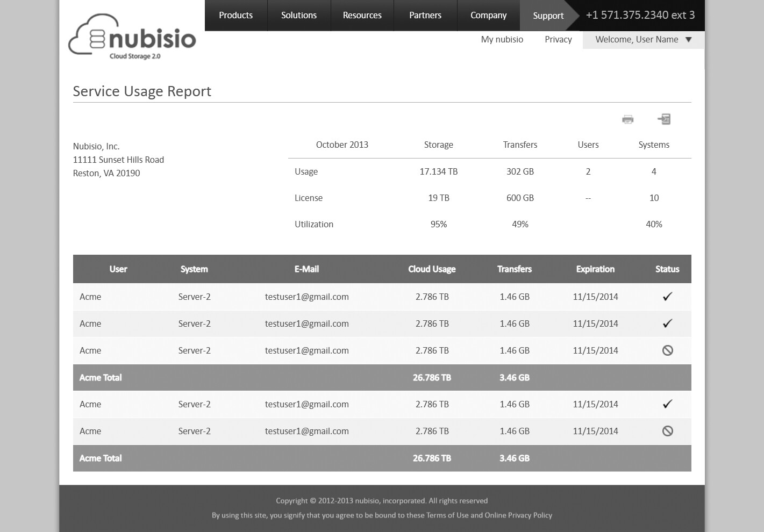The image size is (764, 532).
Task: Sort table by Expiration column header
Action: [595, 269]
